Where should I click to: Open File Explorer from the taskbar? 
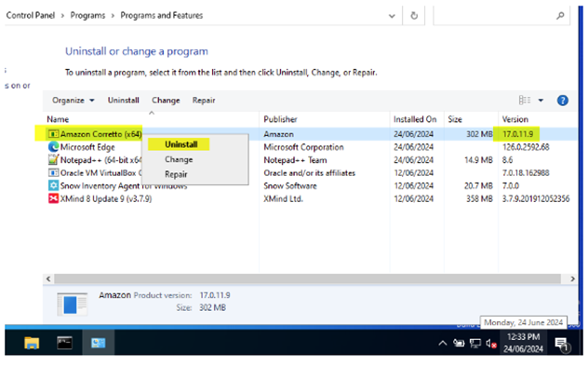point(32,343)
